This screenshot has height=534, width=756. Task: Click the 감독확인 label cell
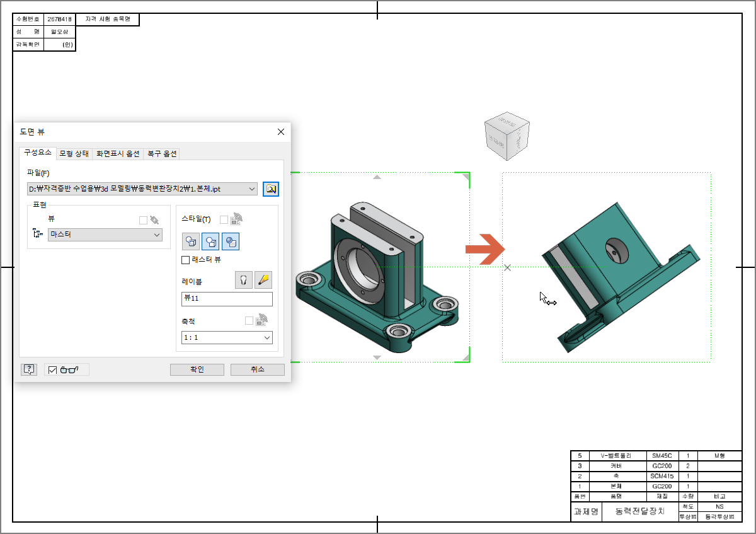(x=28, y=45)
